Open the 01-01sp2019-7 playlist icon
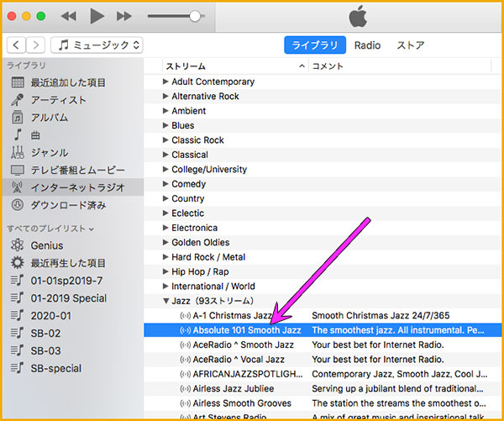 click(x=17, y=281)
